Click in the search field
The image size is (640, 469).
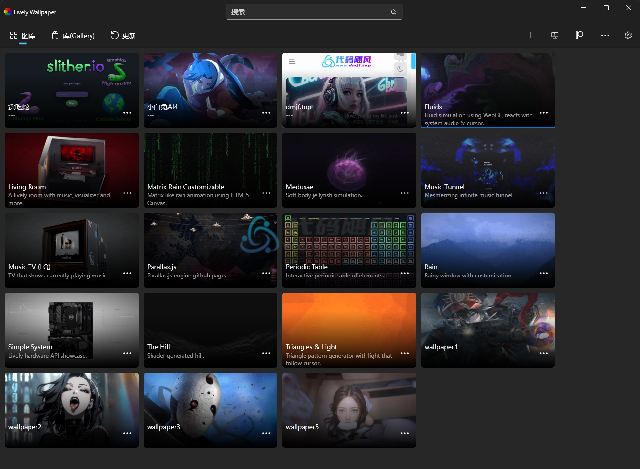click(314, 12)
